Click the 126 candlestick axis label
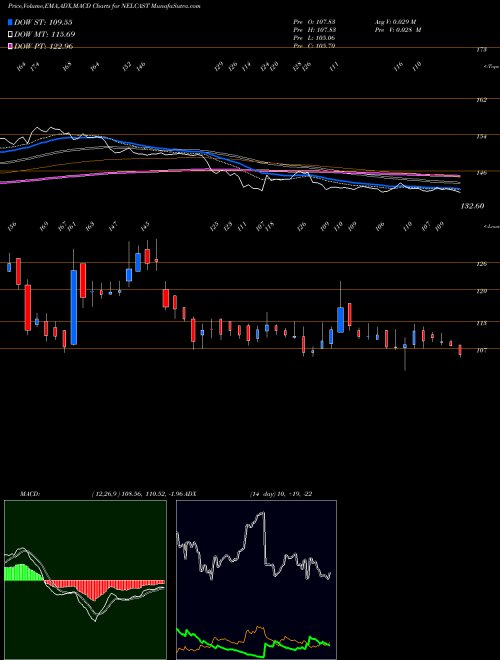This screenshot has width=500, height=660. pyautogui.click(x=482, y=264)
